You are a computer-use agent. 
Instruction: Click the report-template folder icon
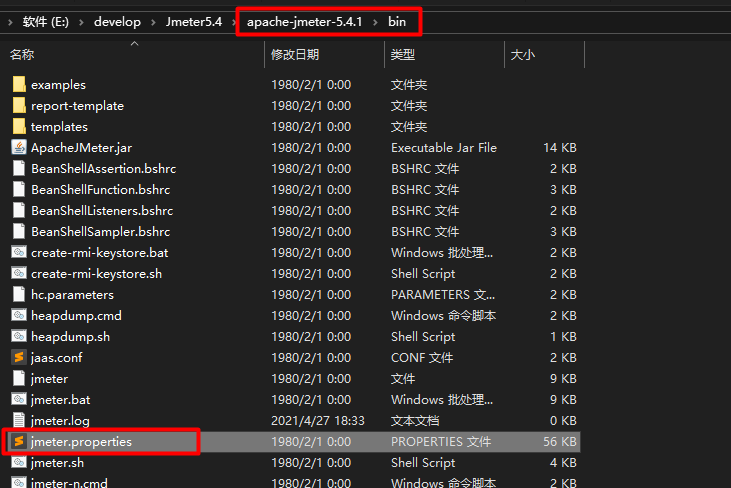click(x=19, y=105)
